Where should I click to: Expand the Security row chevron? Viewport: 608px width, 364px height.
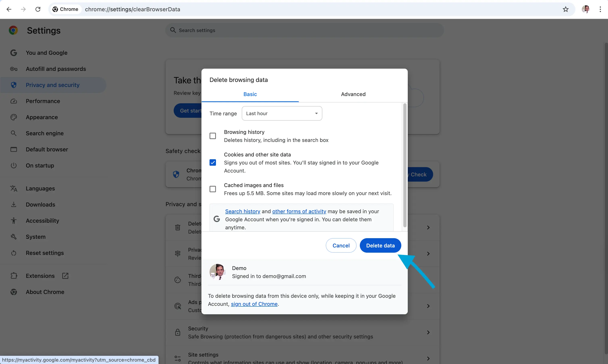(428, 332)
